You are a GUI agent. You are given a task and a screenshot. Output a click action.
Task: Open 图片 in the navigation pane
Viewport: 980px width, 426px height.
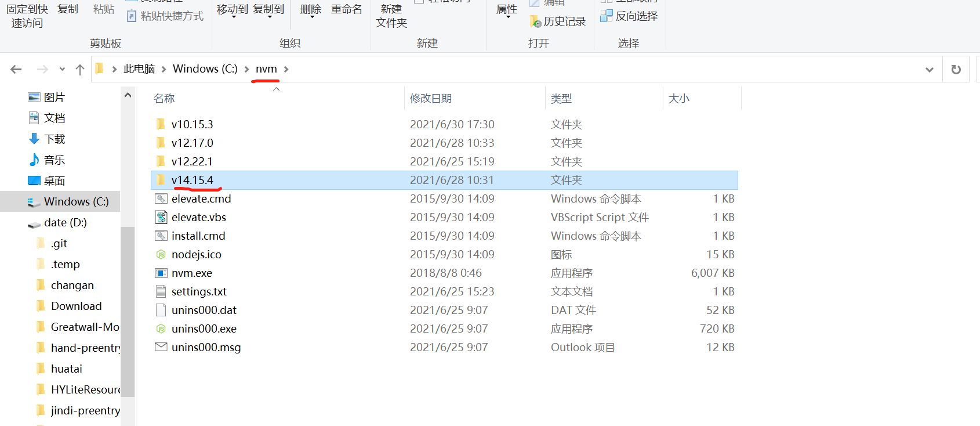coord(47,97)
